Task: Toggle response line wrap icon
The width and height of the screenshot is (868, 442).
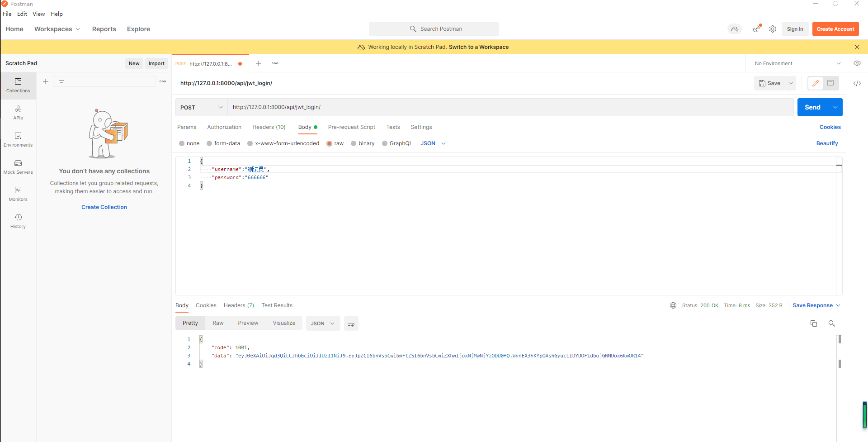Action: pos(351,323)
